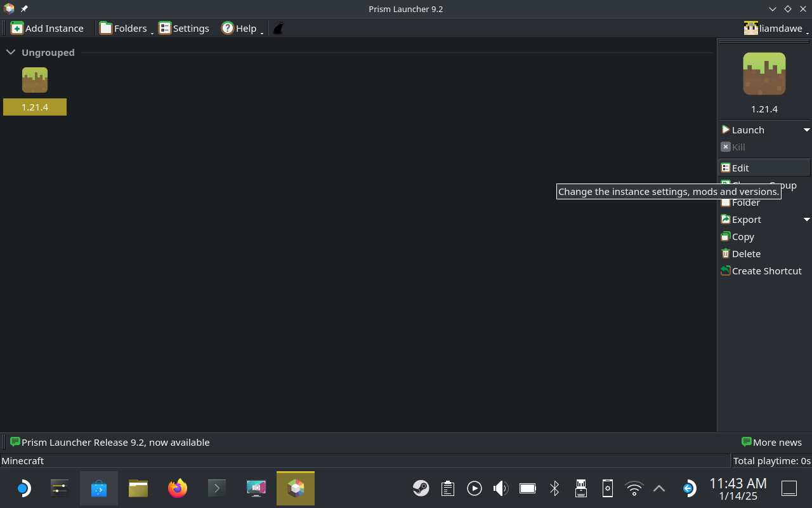
Task: Open the volume control in system tray
Action: [x=501, y=488]
